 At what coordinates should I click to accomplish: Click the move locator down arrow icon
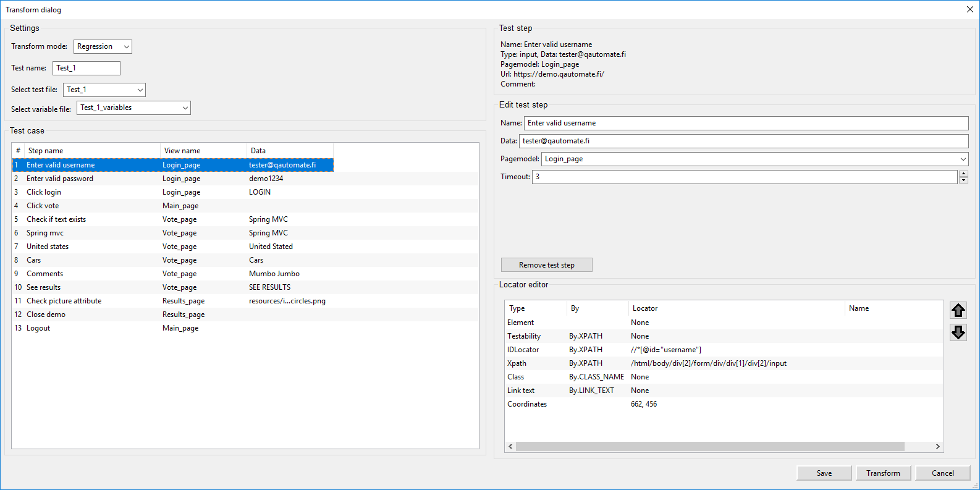coord(958,332)
